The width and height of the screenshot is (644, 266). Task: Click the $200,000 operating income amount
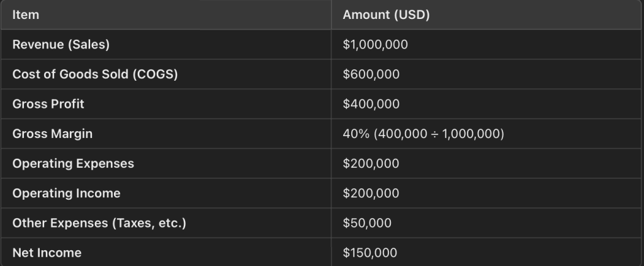coord(371,194)
